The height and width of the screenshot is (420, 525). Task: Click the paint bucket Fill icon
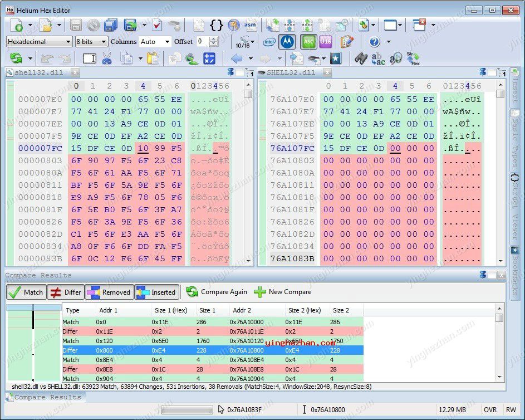coord(192,58)
